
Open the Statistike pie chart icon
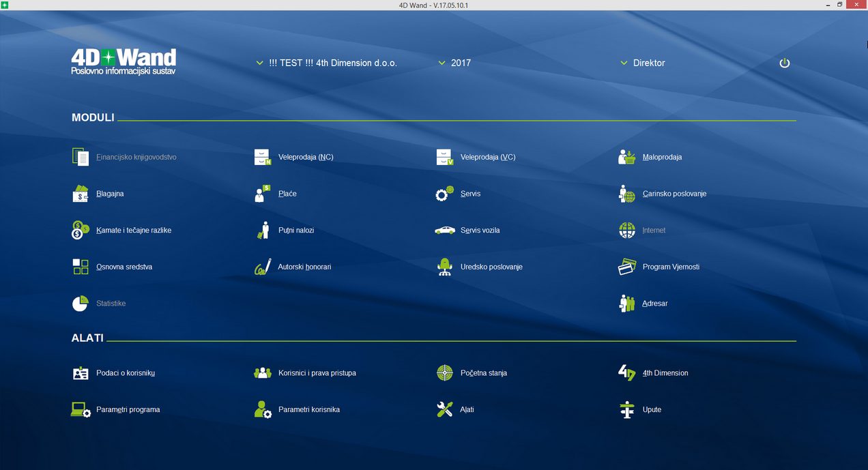click(81, 304)
